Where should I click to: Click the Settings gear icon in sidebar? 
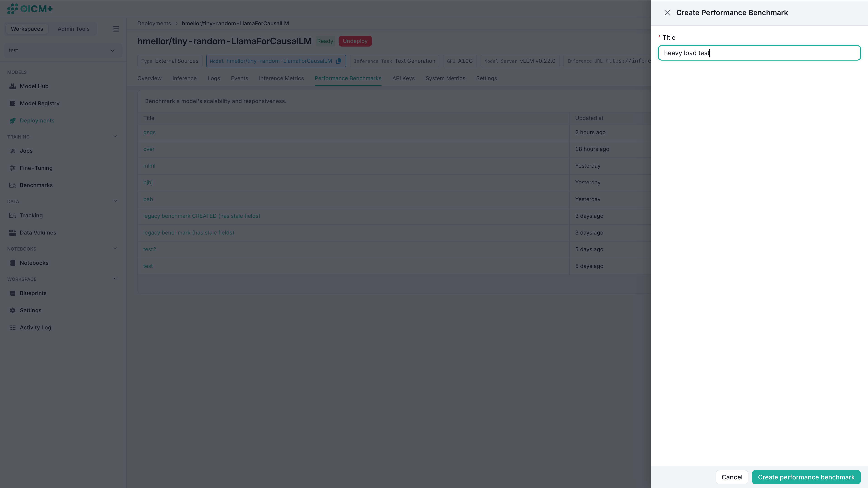[12, 310]
